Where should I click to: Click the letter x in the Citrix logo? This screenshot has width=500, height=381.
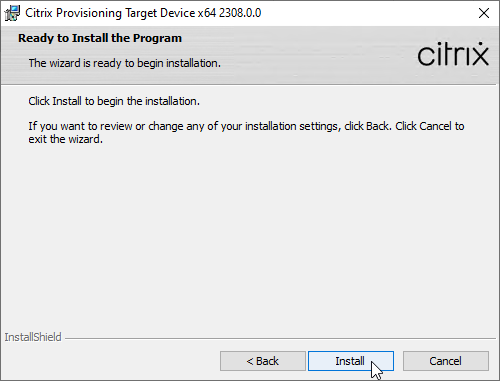pos(479,54)
